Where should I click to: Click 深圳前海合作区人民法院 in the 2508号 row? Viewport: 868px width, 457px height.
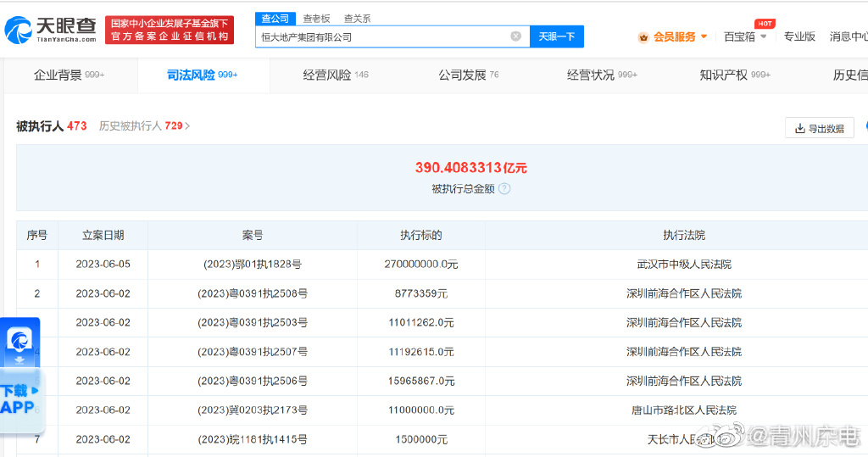pyautogui.click(x=684, y=293)
